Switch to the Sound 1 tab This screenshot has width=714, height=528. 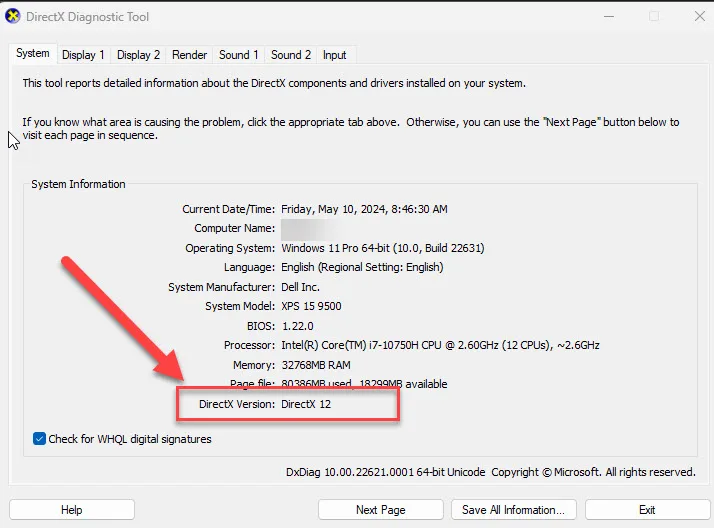tap(239, 55)
